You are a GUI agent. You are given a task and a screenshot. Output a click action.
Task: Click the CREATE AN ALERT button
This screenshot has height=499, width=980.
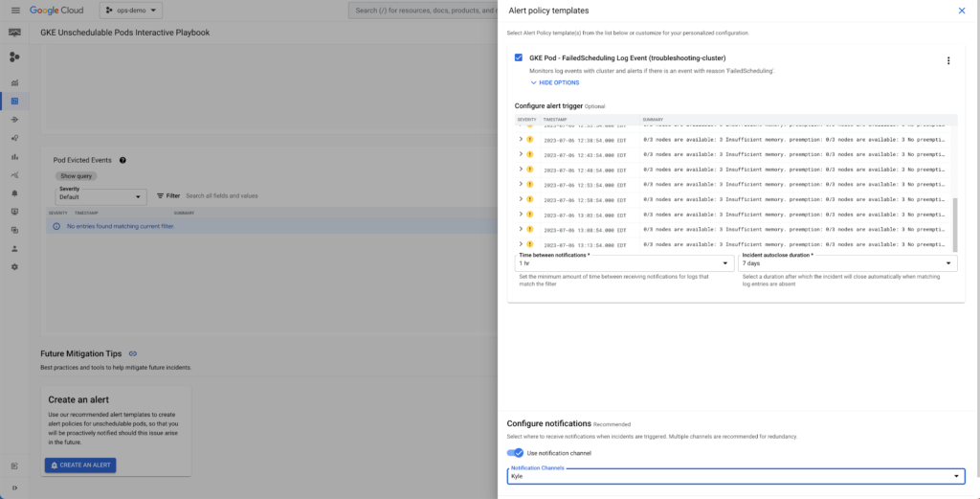coord(80,465)
